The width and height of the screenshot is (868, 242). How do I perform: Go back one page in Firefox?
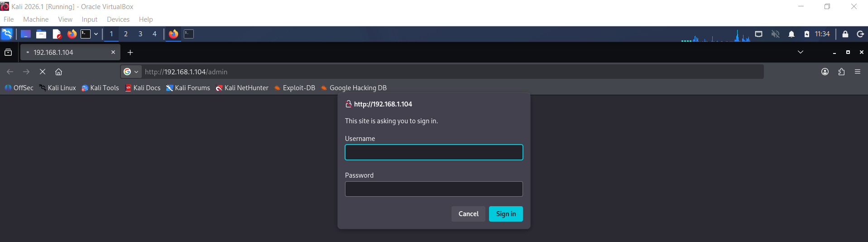point(10,72)
